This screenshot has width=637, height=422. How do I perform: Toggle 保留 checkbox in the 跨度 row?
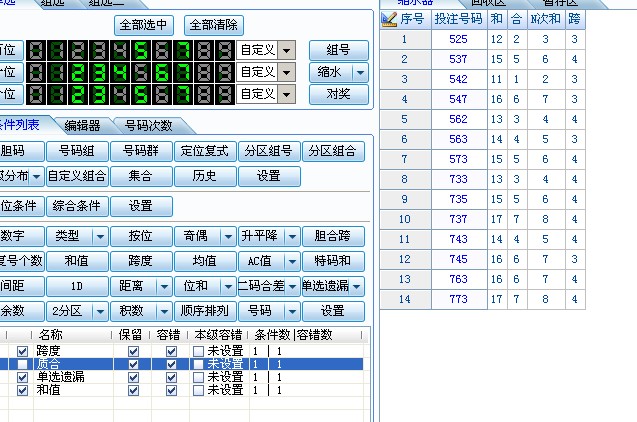(x=133, y=351)
